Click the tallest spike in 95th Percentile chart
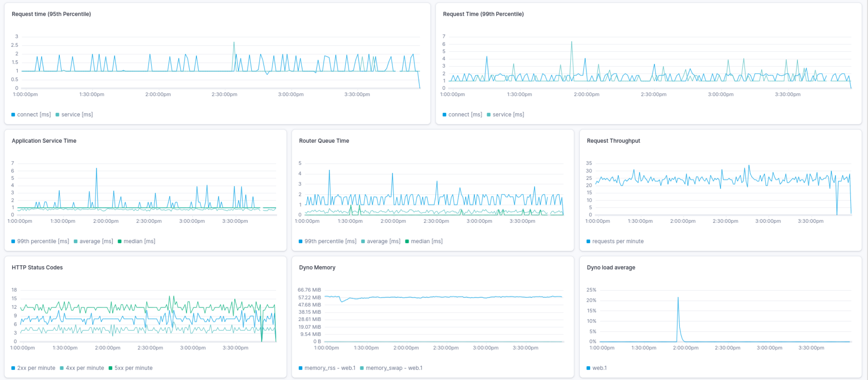 point(234,42)
